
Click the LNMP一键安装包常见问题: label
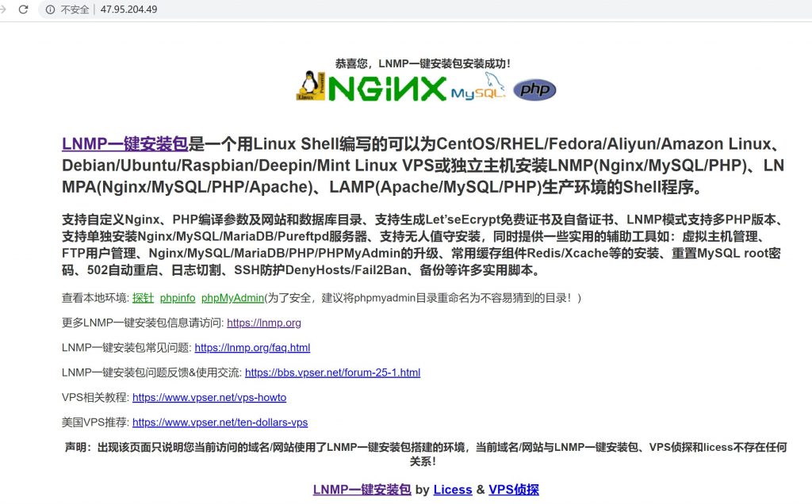click(127, 347)
